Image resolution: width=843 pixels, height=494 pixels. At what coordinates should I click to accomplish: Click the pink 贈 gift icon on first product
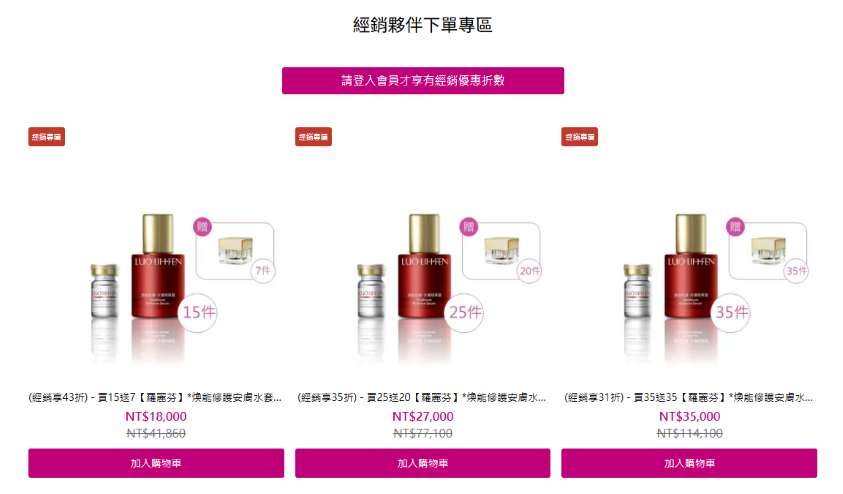202,226
